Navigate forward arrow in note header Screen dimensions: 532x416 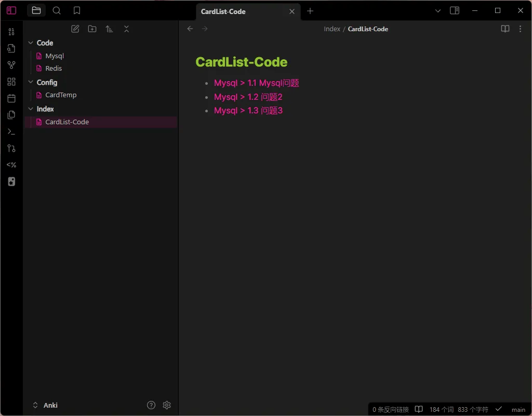[x=205, y=29]
